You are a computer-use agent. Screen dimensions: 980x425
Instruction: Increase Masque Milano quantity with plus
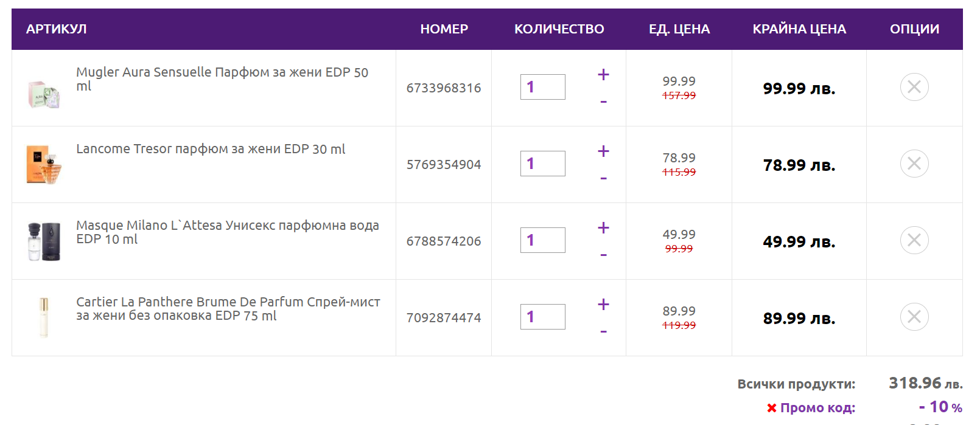tap(603, 228)
